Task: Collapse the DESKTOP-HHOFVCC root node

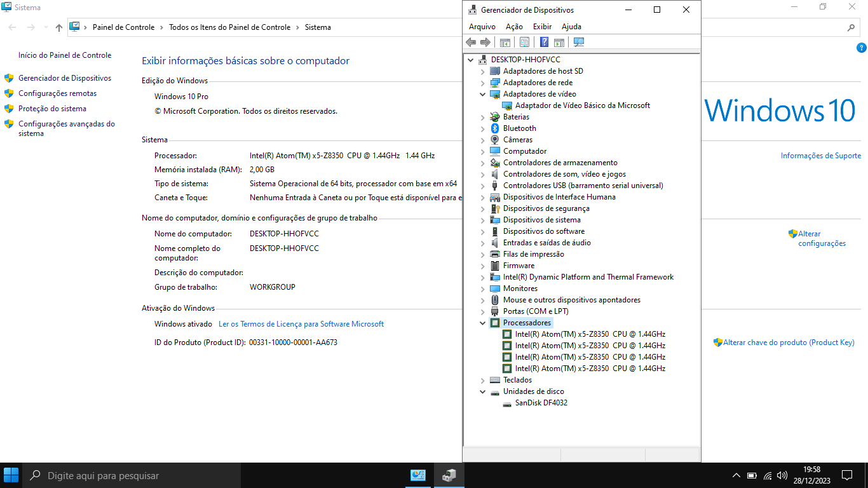Action: 471,60
